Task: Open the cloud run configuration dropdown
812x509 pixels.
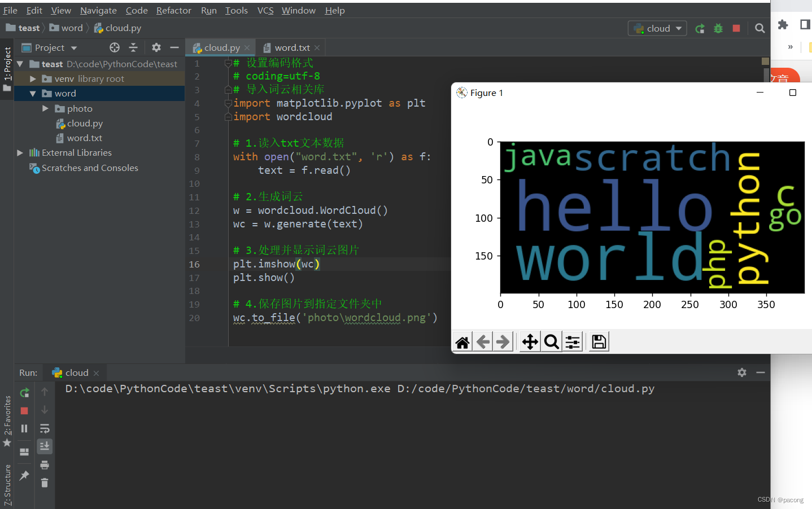Action: click(658, 28)
